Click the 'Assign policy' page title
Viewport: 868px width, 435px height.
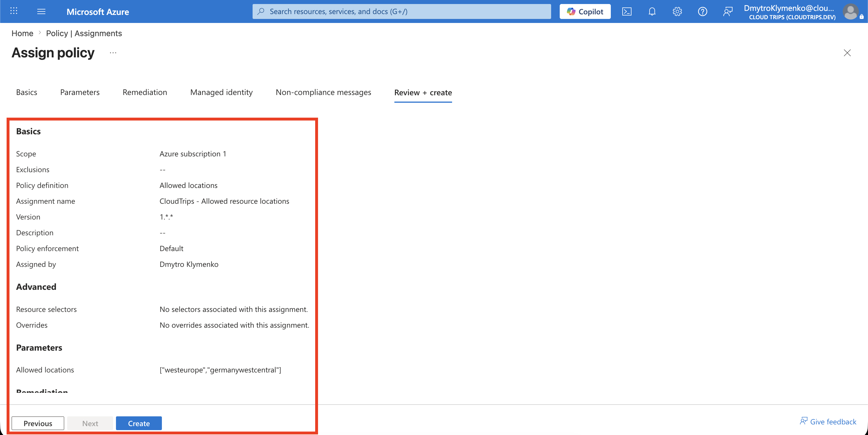pyautogui.click(x=53, y=53)
